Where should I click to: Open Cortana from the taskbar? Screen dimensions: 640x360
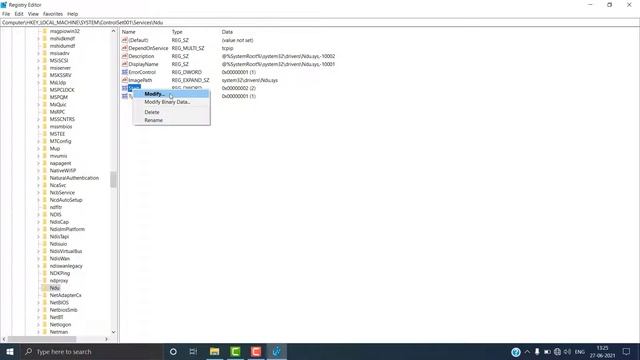(x=173, y=351)
